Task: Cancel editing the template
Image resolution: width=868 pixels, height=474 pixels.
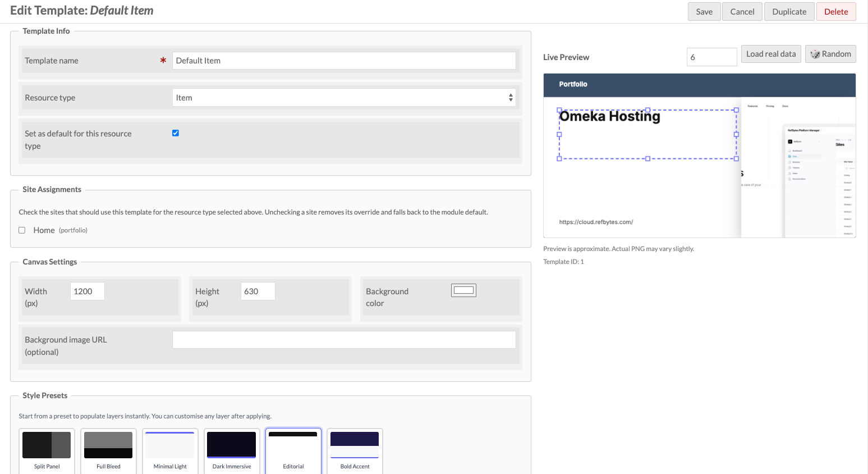Action: 742,11
